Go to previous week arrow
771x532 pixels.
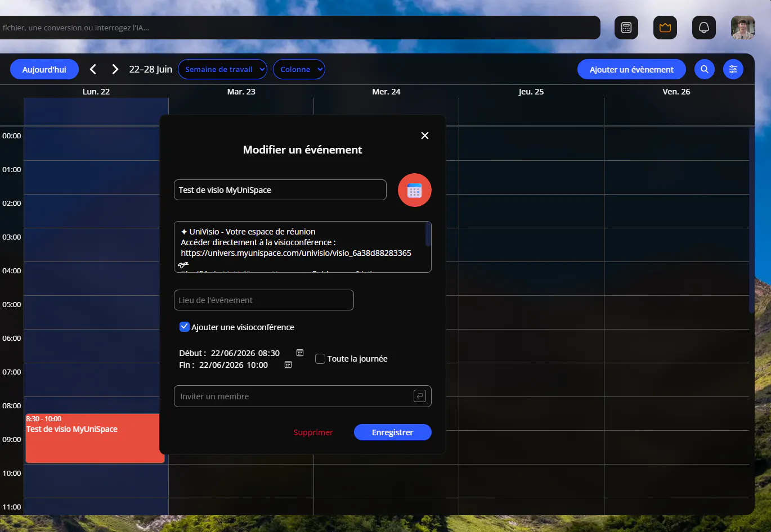(x=93, y=69)
